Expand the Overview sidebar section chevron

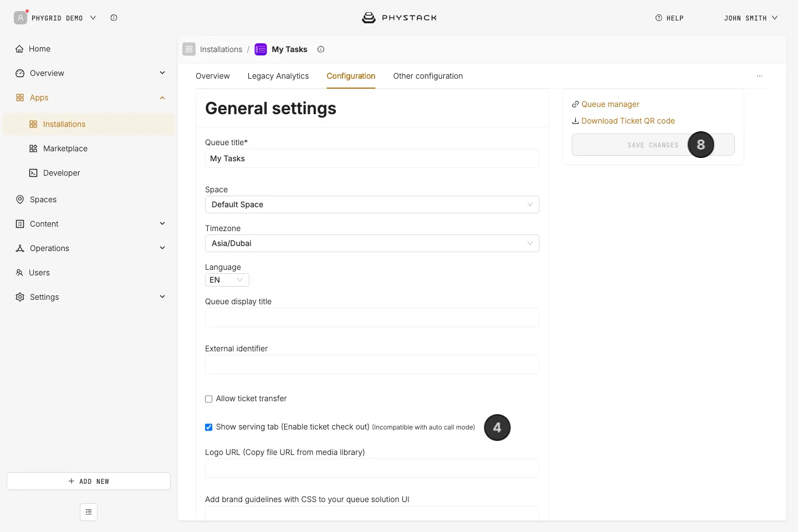point(162,73)
